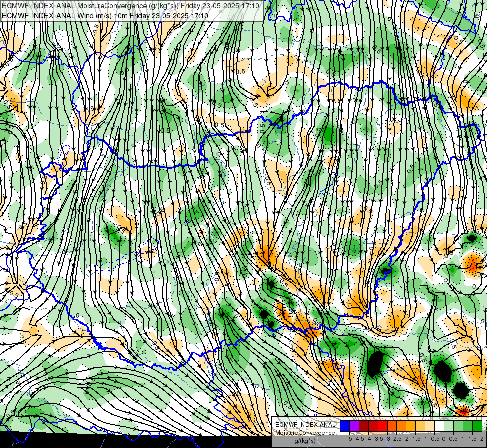This screenshot has height=448, width=487.
Task: Click the g/(kg*s) unit label in legend
Action: (x=305, y=441)
